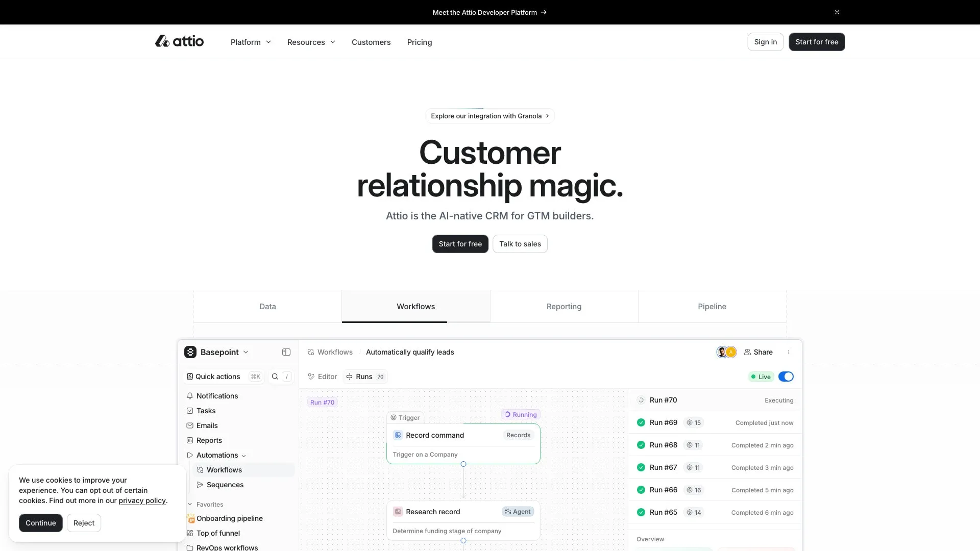
Task: Click the Trigger label above the node
Action: 405,418
